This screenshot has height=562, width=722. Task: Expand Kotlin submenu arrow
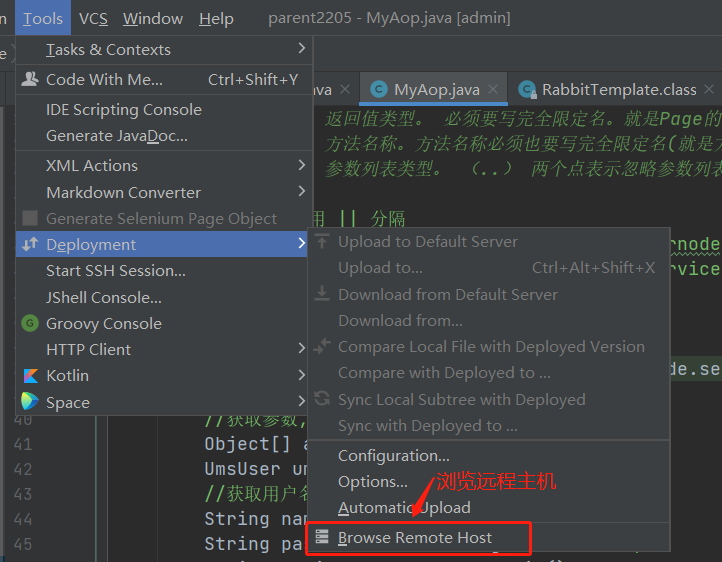coord(301,375)
